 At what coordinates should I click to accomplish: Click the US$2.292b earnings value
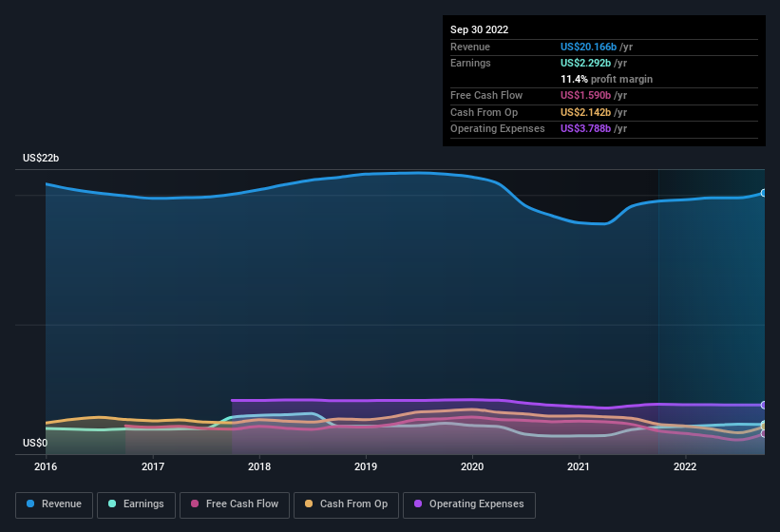pyautogui.click(x=585, y=63)
